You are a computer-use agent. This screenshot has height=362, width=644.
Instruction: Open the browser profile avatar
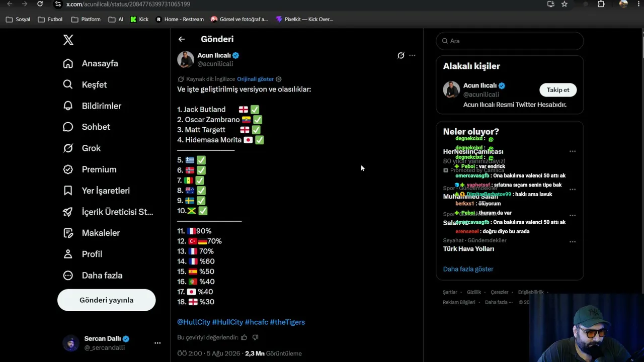pos(623,4)
